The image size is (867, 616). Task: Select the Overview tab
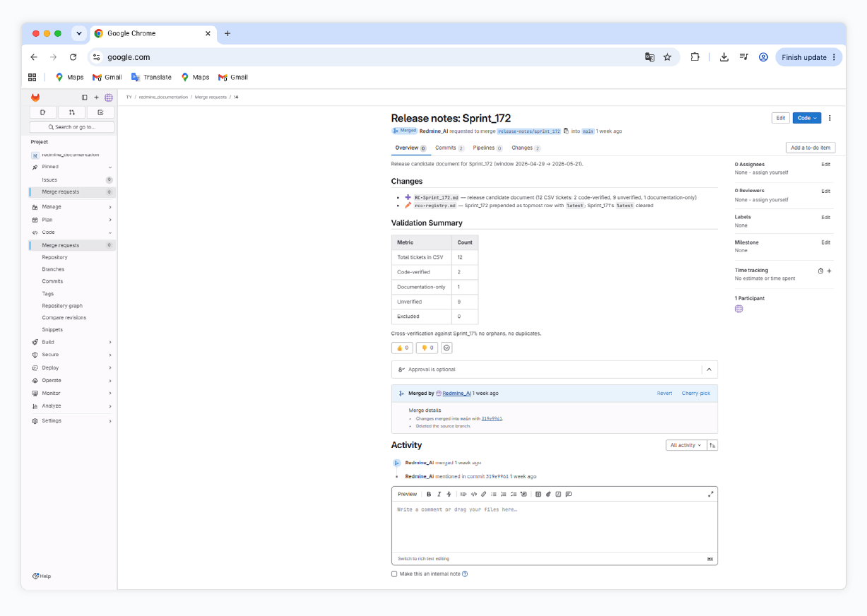click(x=410, y=148)
